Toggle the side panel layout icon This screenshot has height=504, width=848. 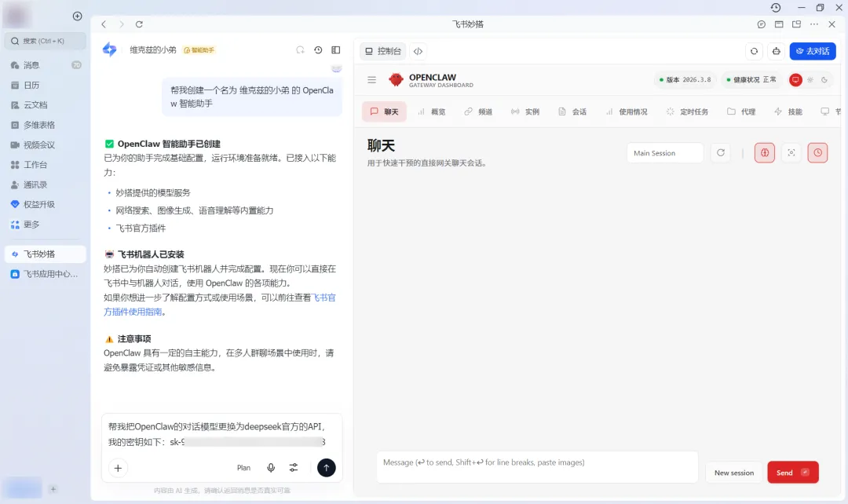[x=336, y=49]
